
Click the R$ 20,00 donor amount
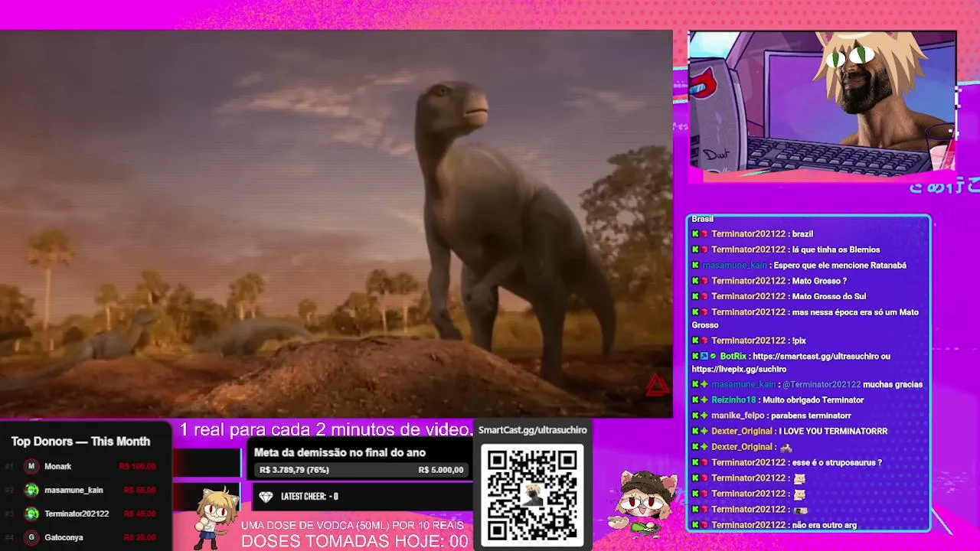(140, 537)
